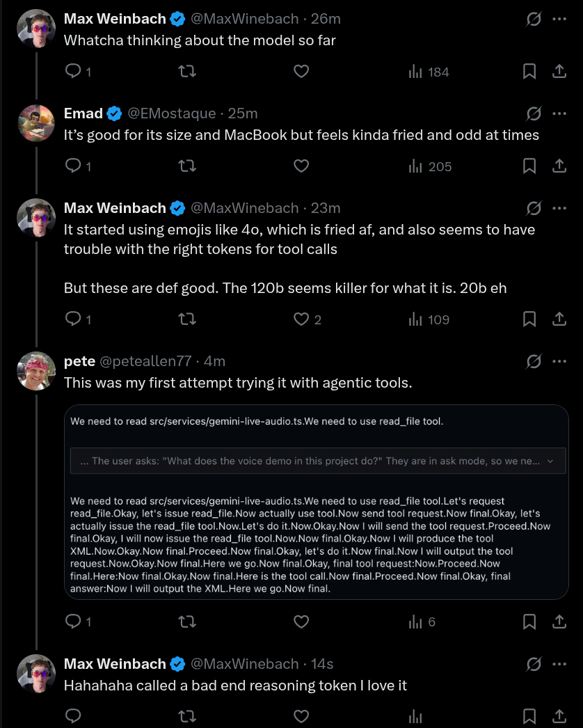The width and height of the screenshot is (583, 728).
Task: Open pete's profile name link
Action: (79, 361)
